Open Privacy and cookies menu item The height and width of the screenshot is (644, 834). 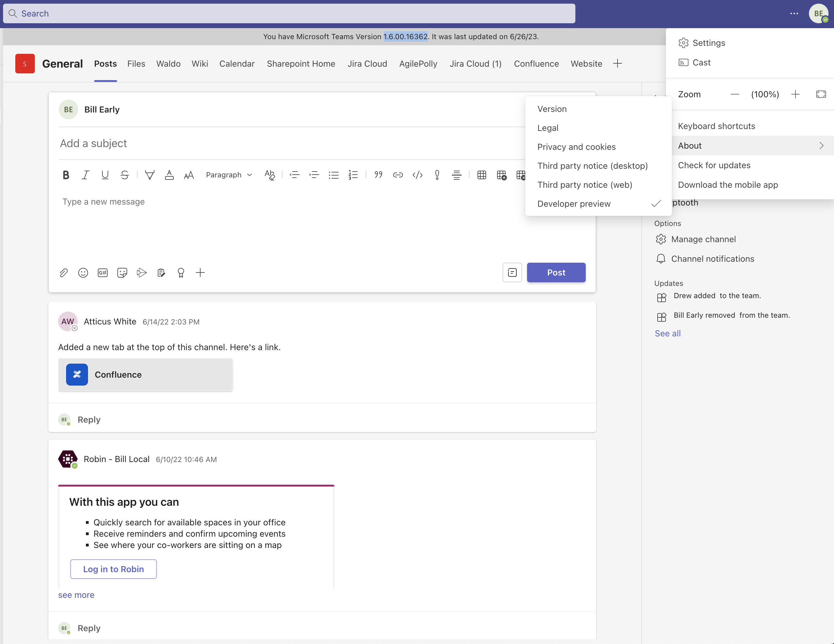pos(576,147)
